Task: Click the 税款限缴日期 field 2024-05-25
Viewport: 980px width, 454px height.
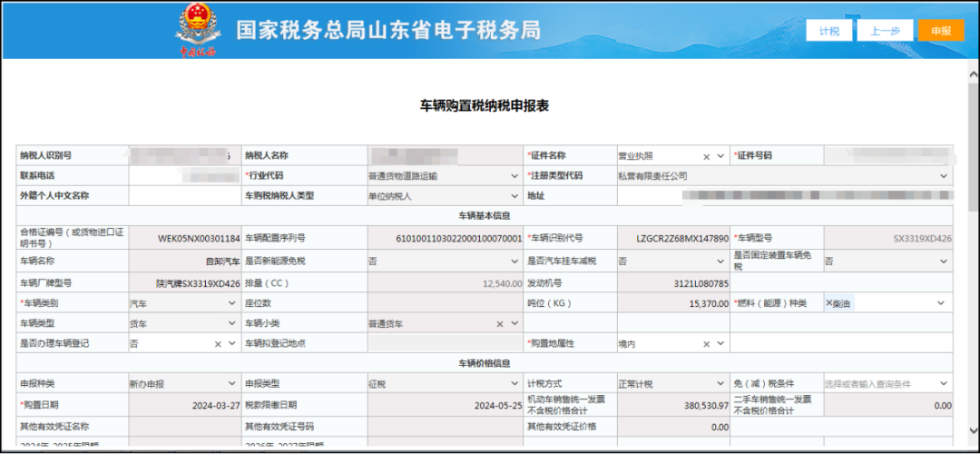Action: tap(446, 405)
